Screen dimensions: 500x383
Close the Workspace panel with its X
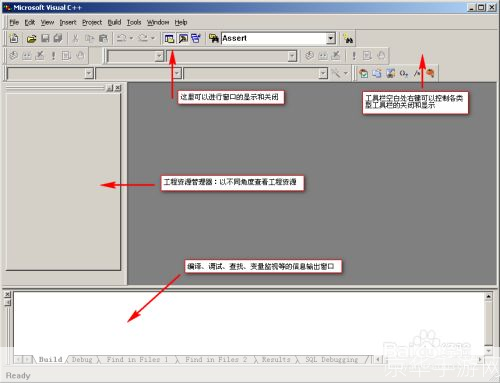coord(118,88)
